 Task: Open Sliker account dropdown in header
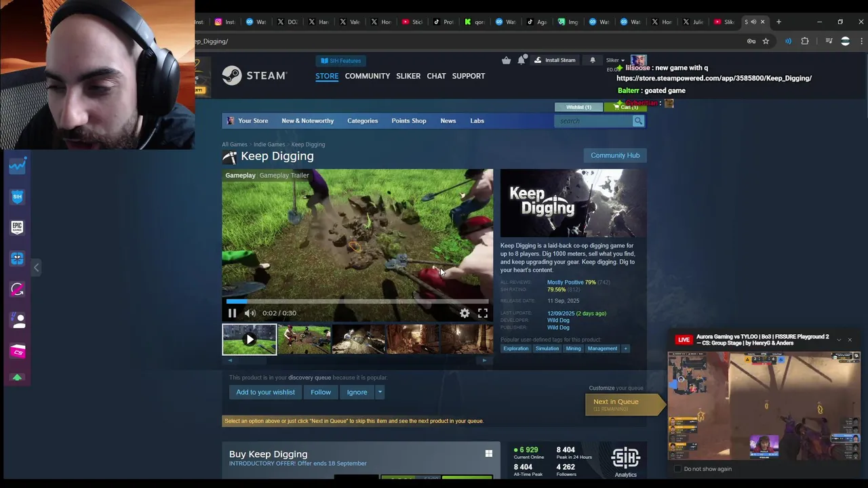(x=614, y=60)
